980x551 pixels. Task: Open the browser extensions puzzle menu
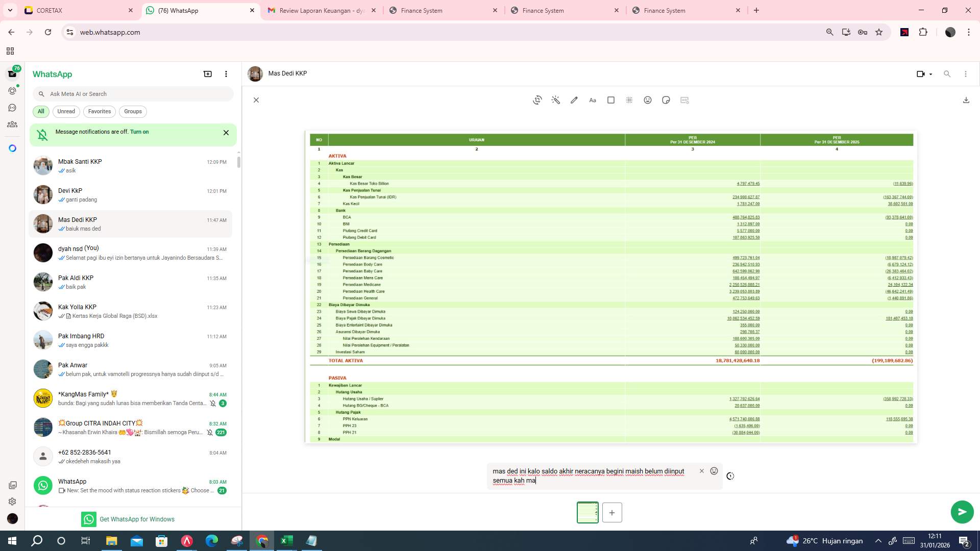[923, 32]
